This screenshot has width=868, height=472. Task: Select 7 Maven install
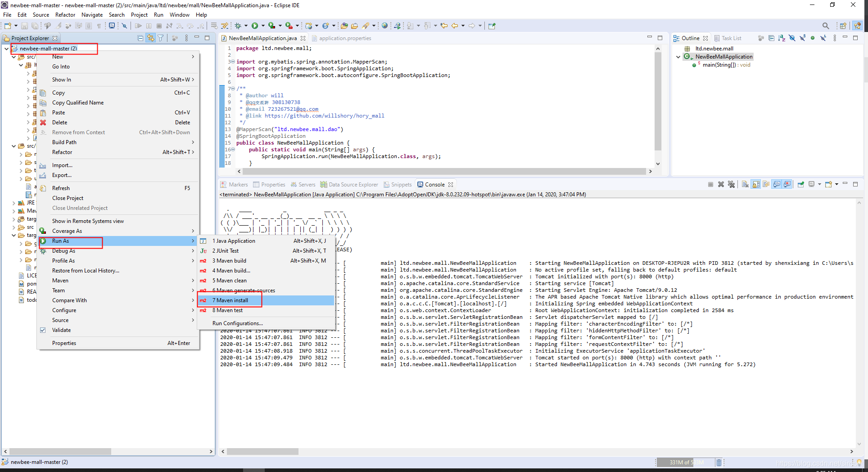click(x=266, y=300)
